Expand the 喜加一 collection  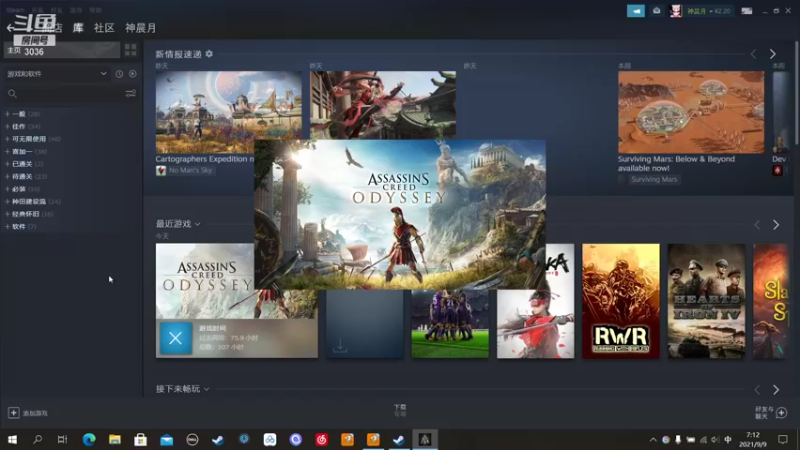(7, 152)
